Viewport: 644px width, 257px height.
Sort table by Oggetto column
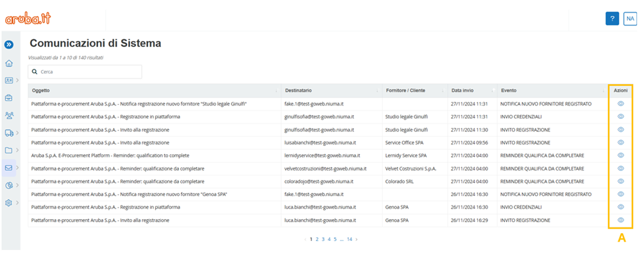tap(155, 91)
